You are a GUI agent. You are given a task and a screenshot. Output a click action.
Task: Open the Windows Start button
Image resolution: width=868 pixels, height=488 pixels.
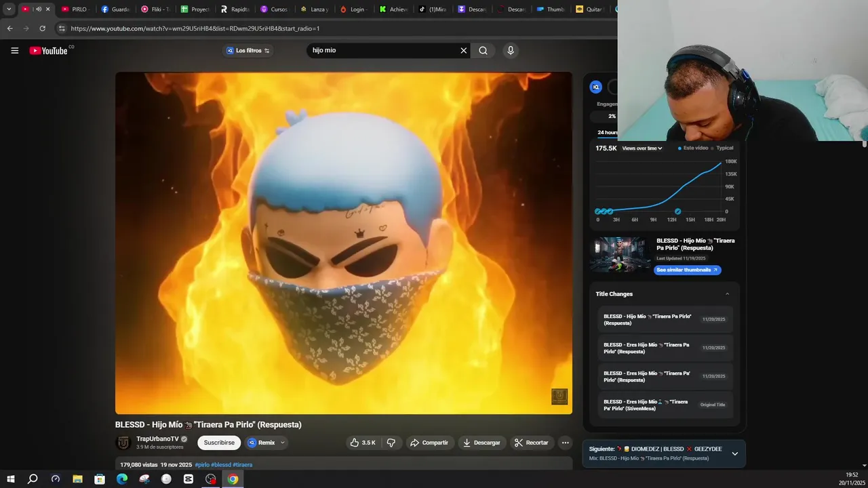(10, 479)
